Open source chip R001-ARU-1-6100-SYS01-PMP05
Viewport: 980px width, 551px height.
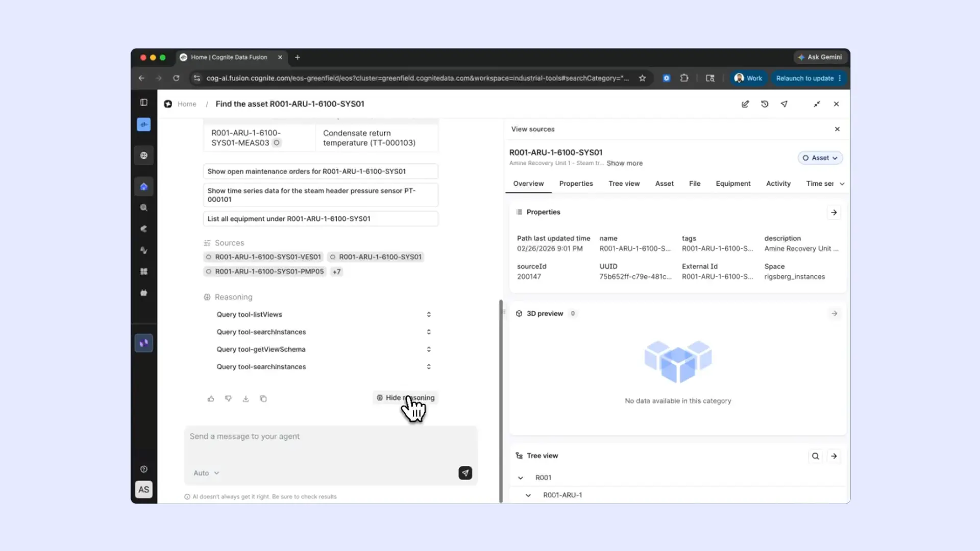265,272
